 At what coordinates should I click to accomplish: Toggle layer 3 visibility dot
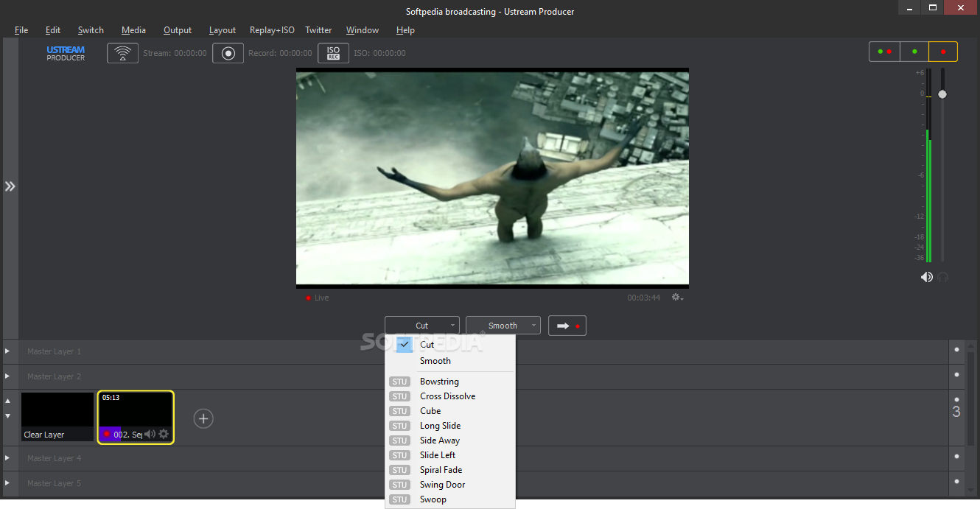pos(956,400)
